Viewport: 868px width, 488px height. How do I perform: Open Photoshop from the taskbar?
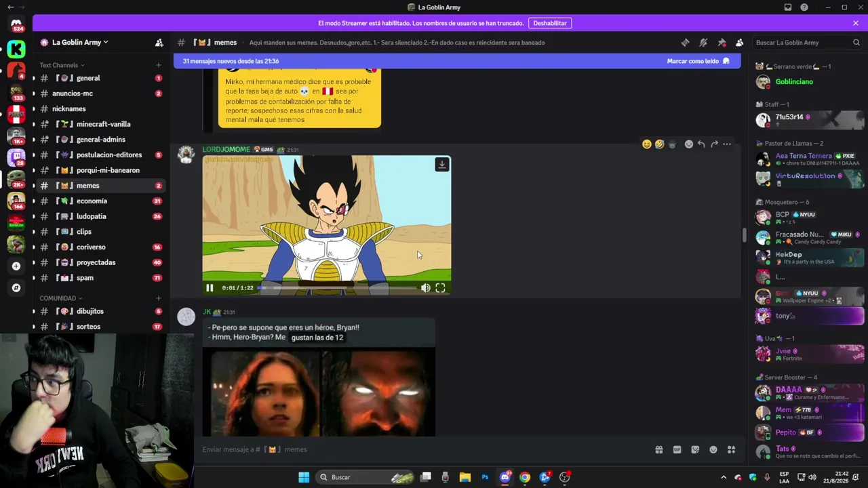pyautogui.click(x=485, y=477)
